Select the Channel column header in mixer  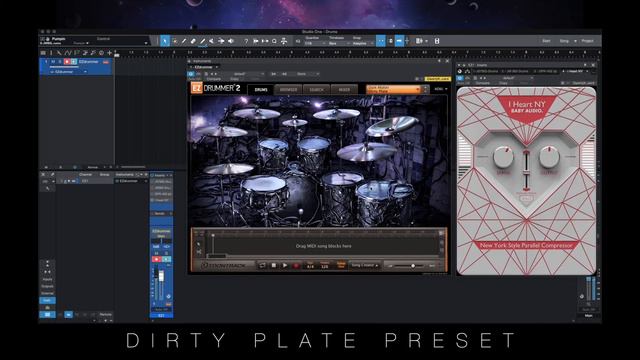pyautogui.click(x=86, y=175)
